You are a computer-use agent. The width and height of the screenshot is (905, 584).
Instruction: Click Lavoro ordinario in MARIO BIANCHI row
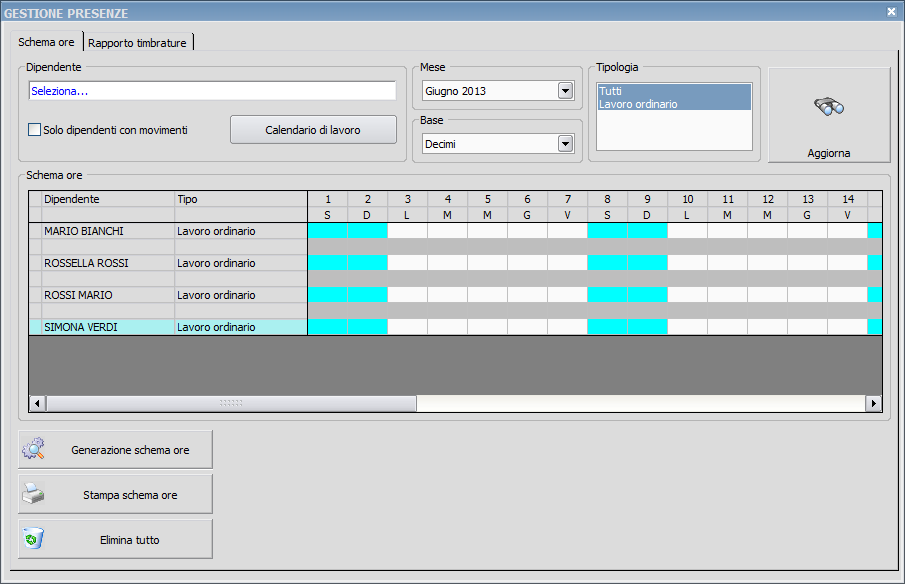216,231
